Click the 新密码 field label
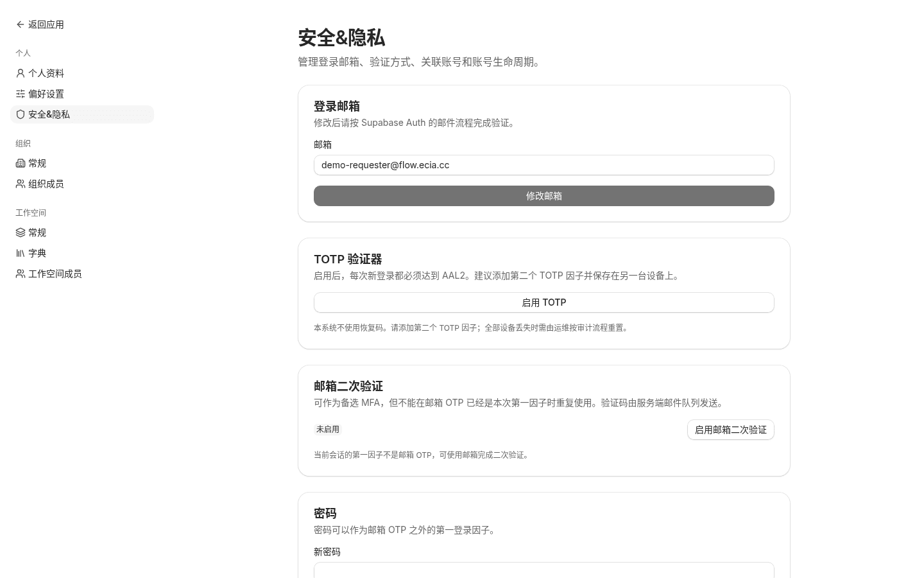The height and width of the screenshot is (578, 924). tap(327, 552)
